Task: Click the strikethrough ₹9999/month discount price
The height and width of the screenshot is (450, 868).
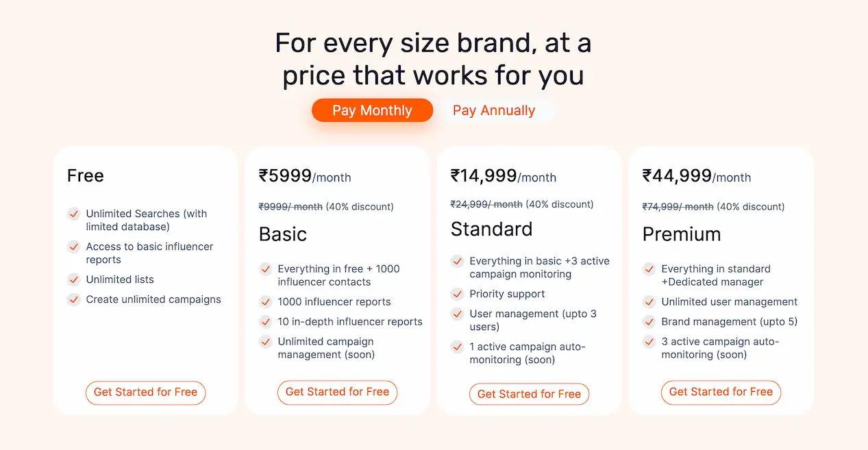Action: pyautogui.click(x=290, y=206)
